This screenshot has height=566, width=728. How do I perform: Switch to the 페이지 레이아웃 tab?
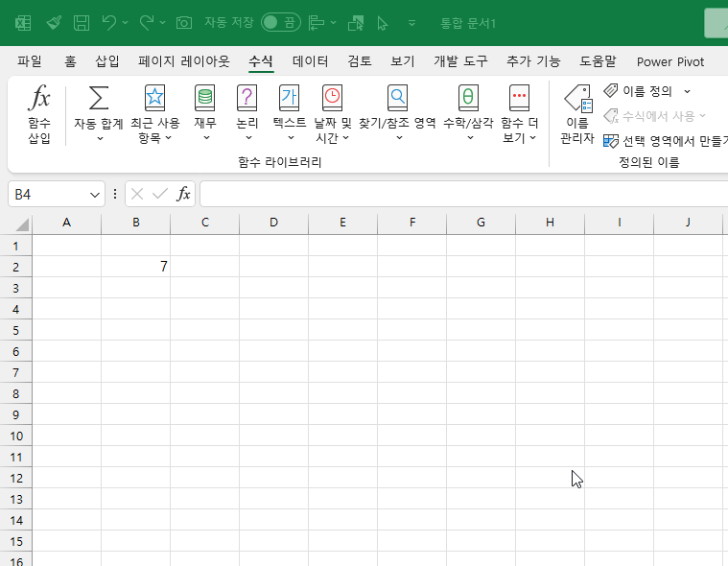pos(184,61)
